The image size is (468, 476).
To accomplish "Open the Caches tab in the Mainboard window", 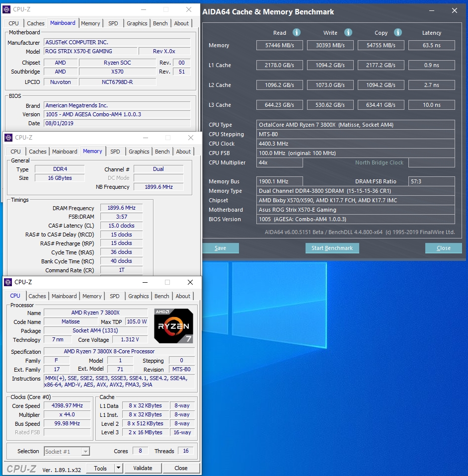I will click(35, 23).
